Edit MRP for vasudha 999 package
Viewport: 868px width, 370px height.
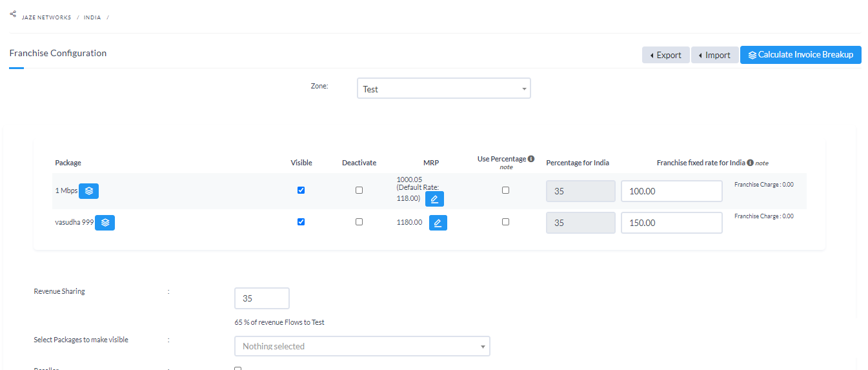(x=438, y=223)
